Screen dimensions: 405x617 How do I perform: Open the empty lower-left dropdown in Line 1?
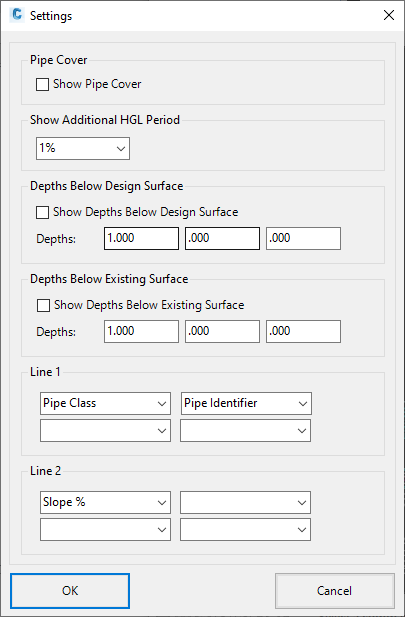tap(105, 430)
